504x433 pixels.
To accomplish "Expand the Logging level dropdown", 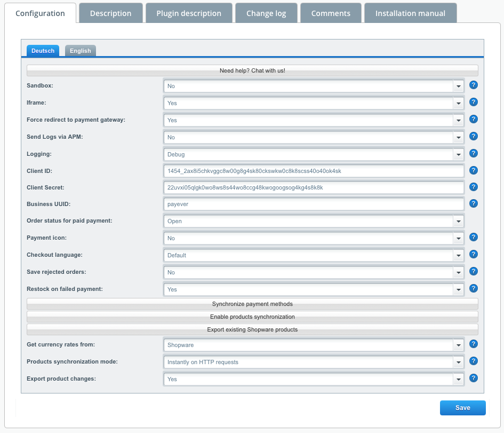I will [458, 154].
